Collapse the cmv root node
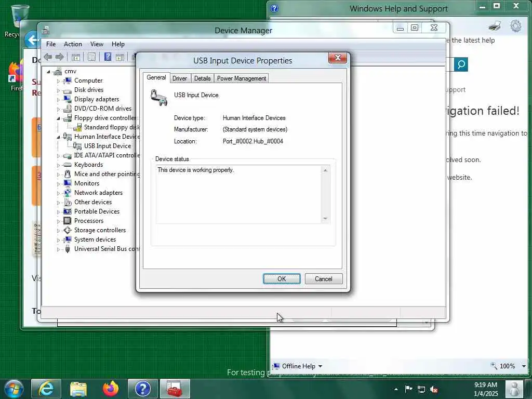The width and height of the screenshot is (532, 399). 48,72
